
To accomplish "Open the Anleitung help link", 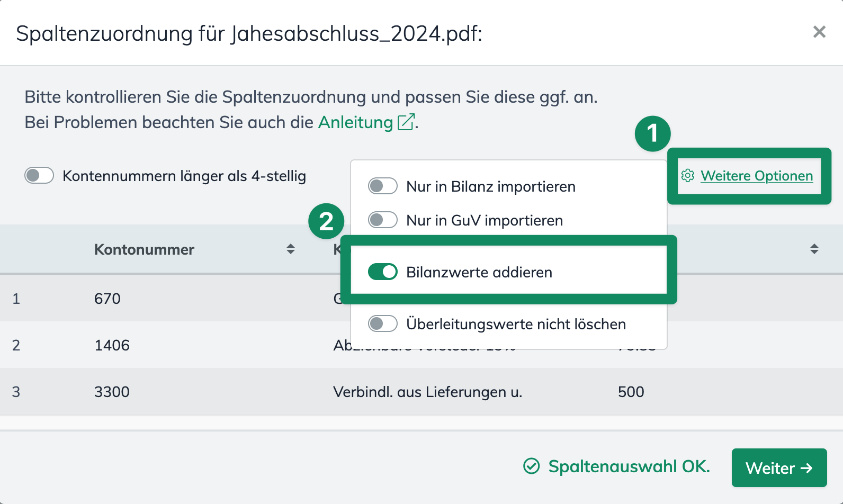I will click(x=354, y=122).
